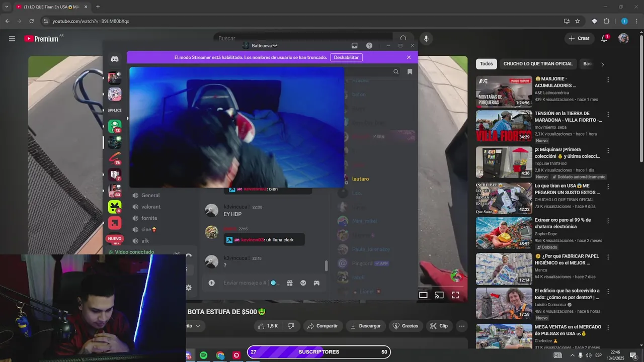Viewport: 644px width, 362px height.
Task: Join the General voice channel
Action: pos(150,195)
